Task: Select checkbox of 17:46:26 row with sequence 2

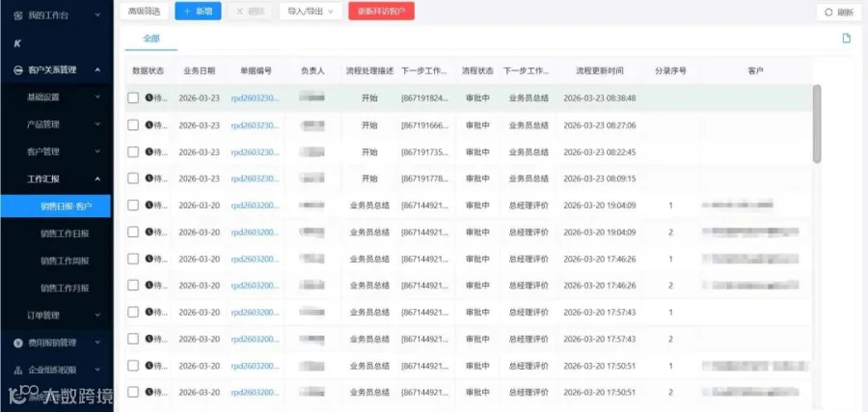Action: [133, 286]
